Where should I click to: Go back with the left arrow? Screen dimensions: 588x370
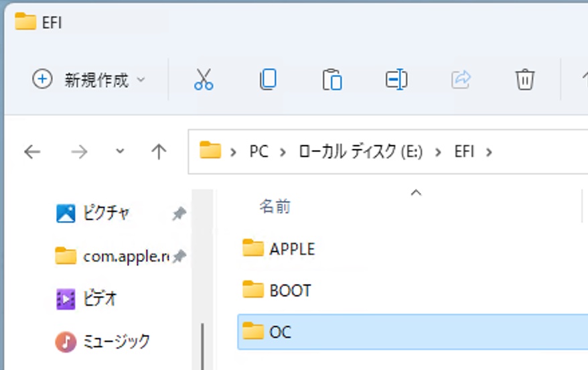coord(32,152)
